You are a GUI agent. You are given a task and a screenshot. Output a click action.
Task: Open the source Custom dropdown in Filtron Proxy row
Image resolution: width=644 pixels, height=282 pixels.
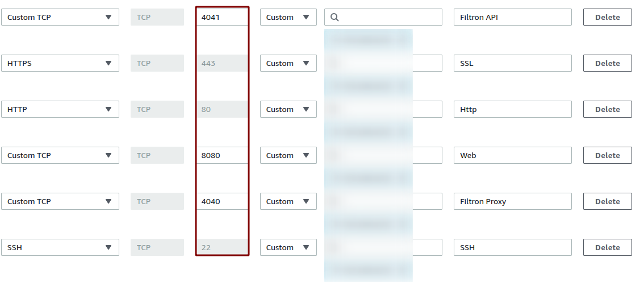point(288,201)
